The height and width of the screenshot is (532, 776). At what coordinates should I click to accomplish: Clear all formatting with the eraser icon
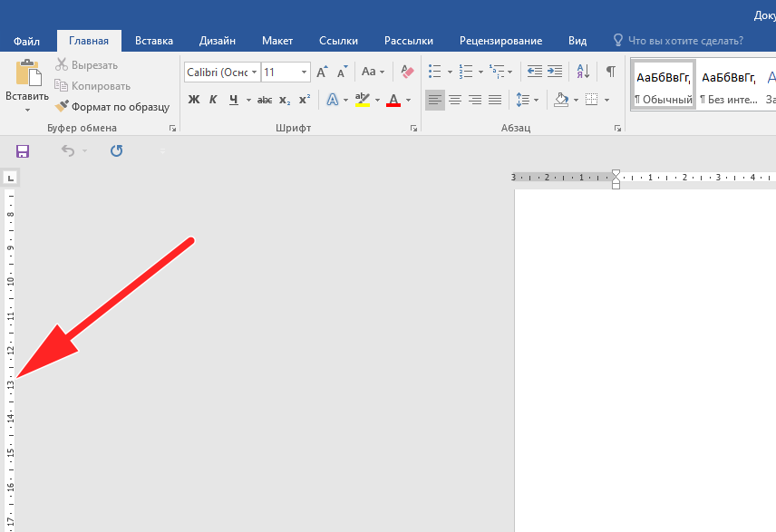[x=407, y=72]
